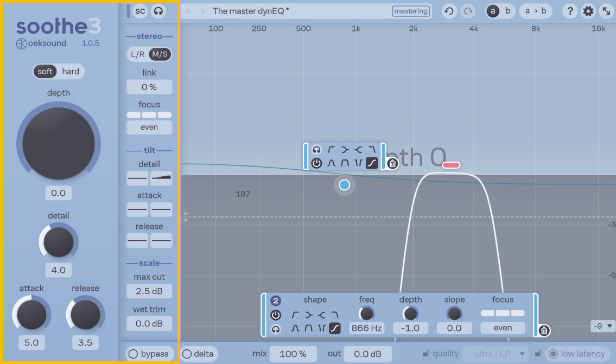
Task: Click blue band node on graph
Action: (345, 185)
